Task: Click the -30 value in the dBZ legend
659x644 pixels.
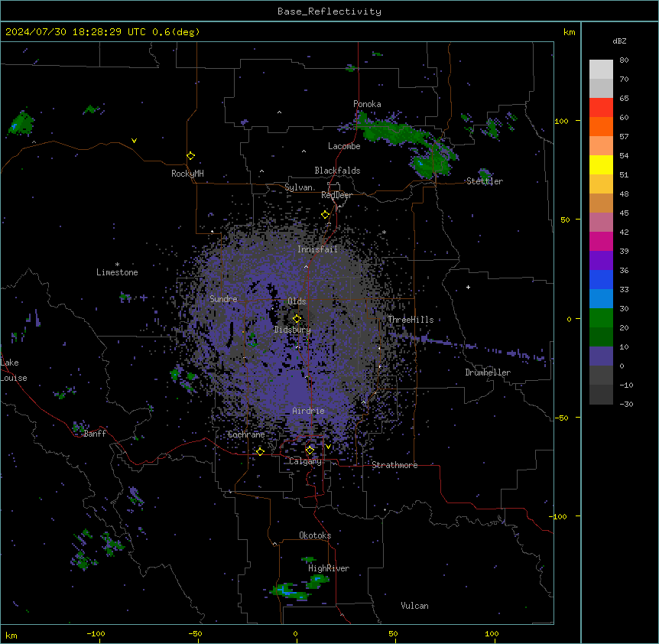Action: (626, 404)
